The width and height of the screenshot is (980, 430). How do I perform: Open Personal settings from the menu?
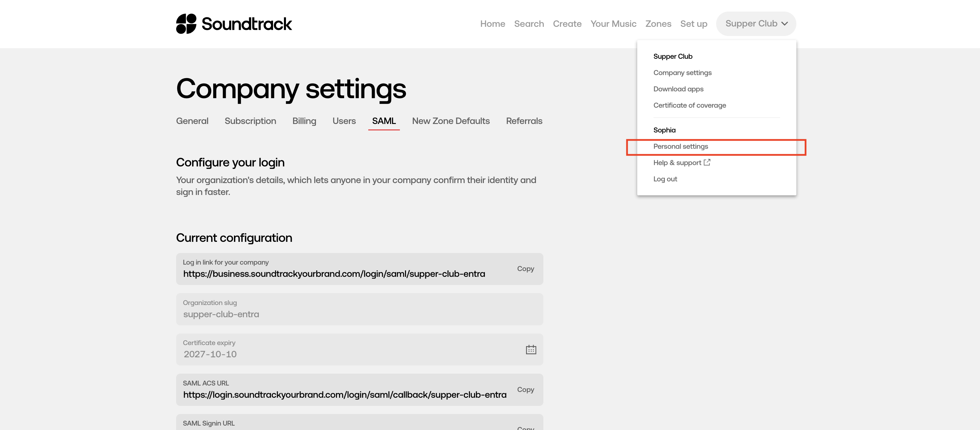[681, 146]
